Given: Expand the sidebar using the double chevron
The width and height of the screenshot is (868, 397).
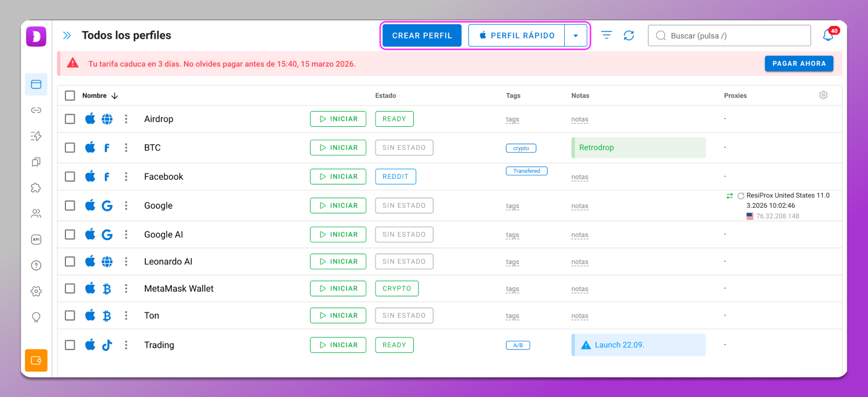Looking at the screenshot, I should point(67,35).
